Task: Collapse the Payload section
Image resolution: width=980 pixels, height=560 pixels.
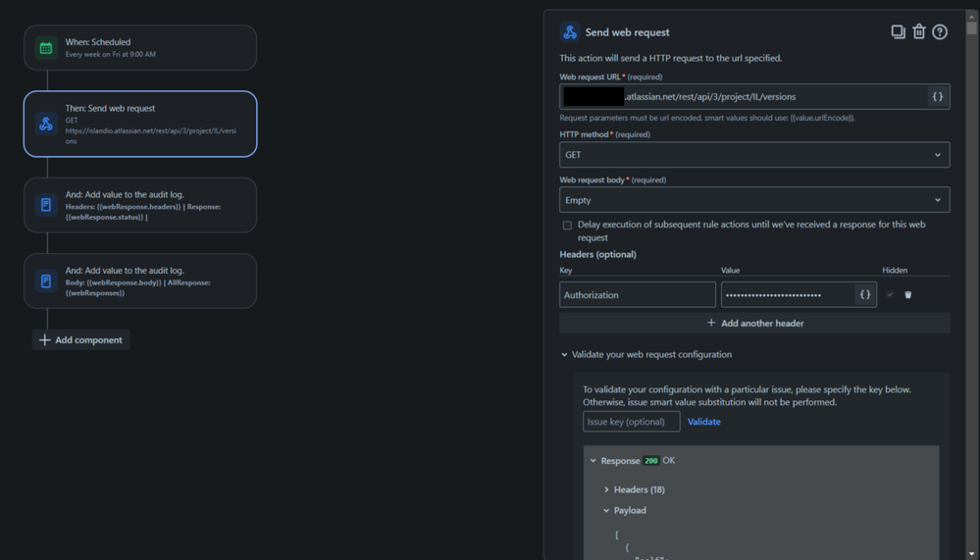Action: [606, 511]
